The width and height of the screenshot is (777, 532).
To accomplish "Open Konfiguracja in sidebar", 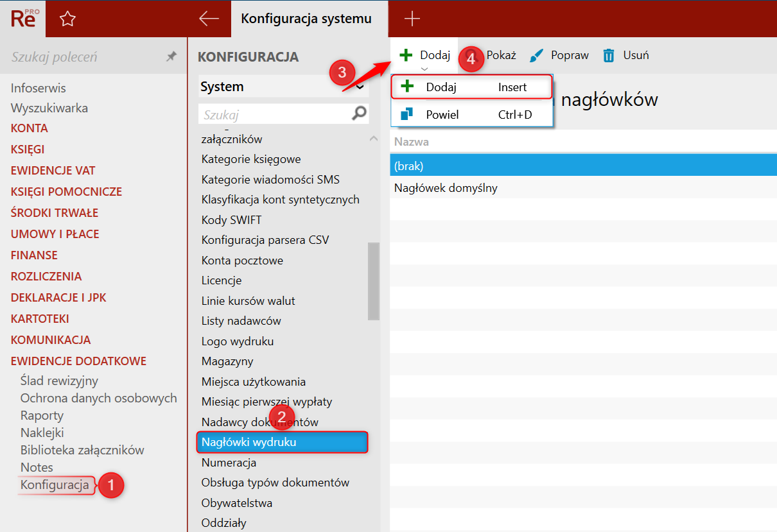I will pos(55,485).
